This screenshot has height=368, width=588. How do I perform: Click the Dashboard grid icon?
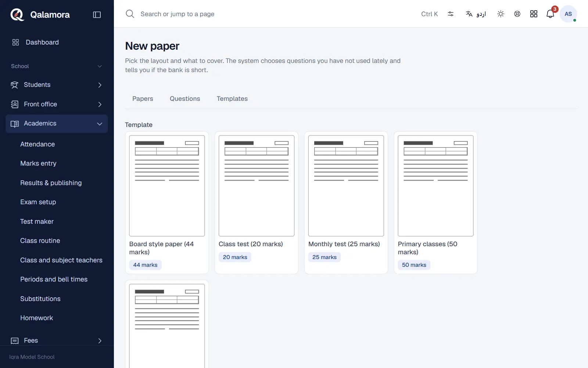coord(15,42)
